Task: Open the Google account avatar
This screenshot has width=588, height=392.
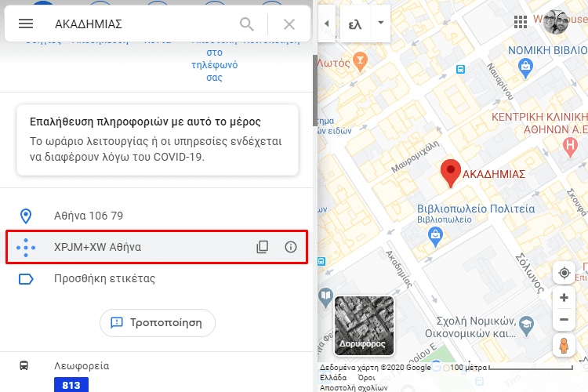Action: pyautogui.click(x=556, y=22)
